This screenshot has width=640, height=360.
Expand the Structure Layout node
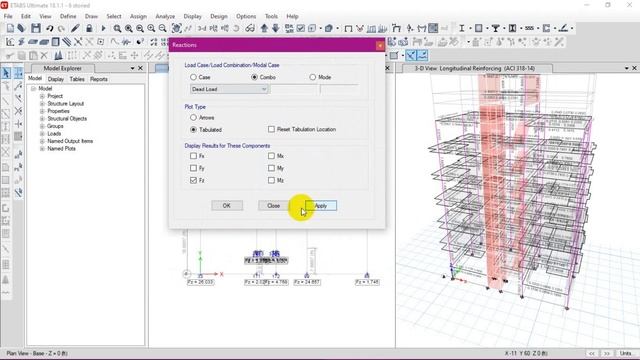[x=42, y=104]
